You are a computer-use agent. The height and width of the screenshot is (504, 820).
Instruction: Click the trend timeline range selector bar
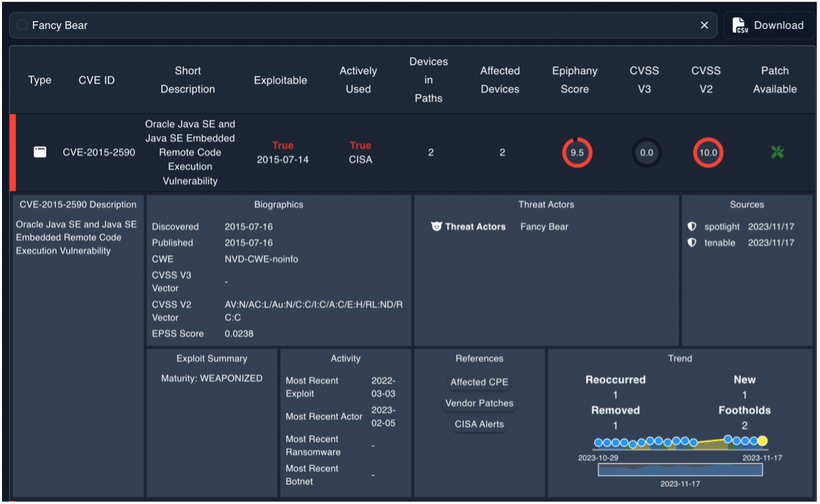tap(680, 469)
